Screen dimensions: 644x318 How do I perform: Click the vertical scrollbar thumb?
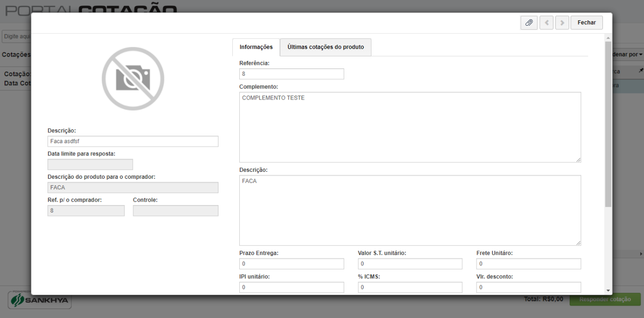[x=608, y=124]
